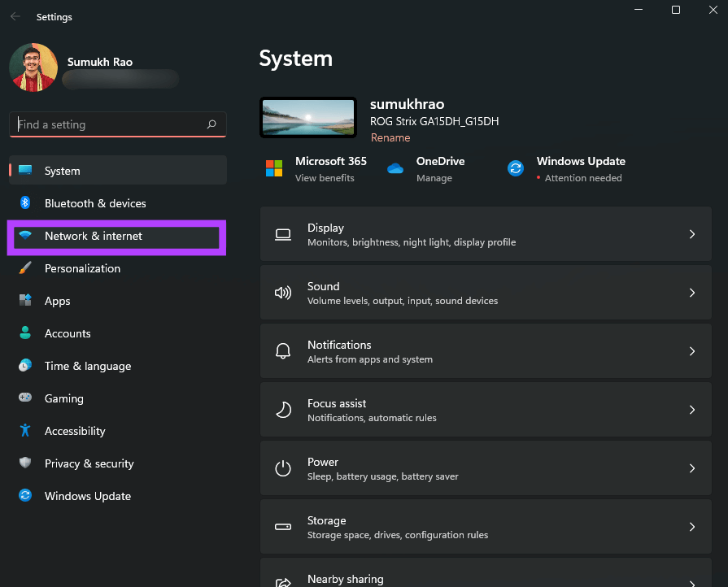Maximize the Settings window
Image resolution: width=728 pixels, height=587 pixels.
676,10
